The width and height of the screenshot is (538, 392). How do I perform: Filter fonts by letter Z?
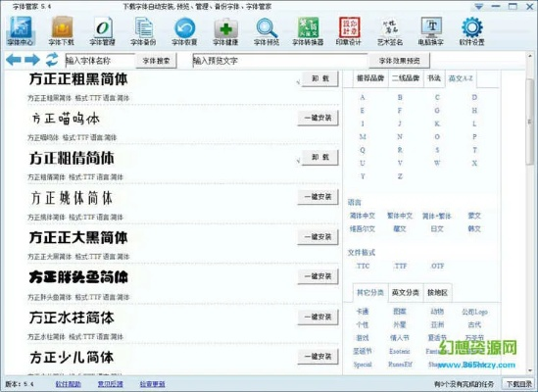click(400, 176)
